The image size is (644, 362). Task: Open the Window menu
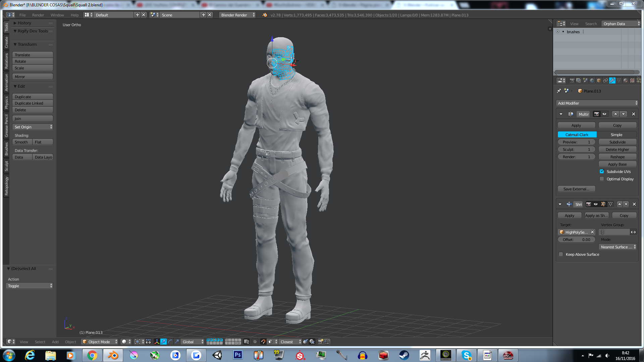click(x=57, y=15)
